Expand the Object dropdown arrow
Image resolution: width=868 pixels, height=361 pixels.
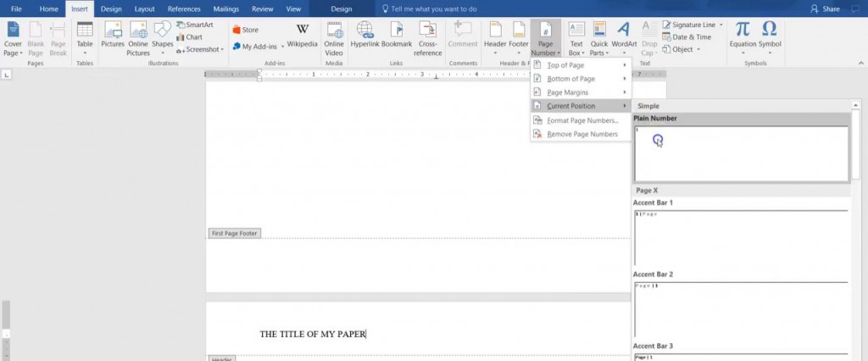[698, 49]
